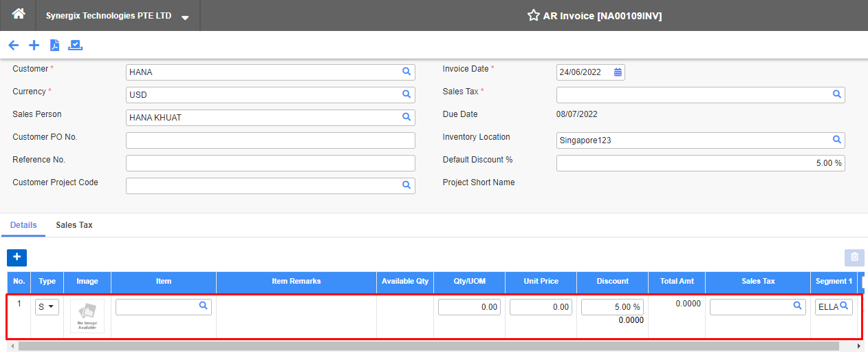Click the Customer field containing HANA
This screenshot has height=356, width=868.
[270, 72]
